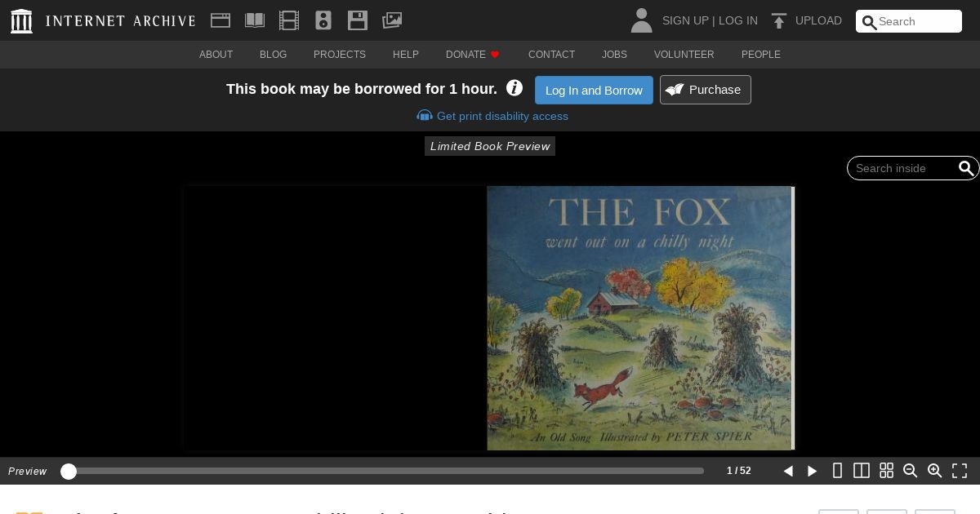Open Get print disability access link
Screen dimensions: 980x514
tap(502, 116)
